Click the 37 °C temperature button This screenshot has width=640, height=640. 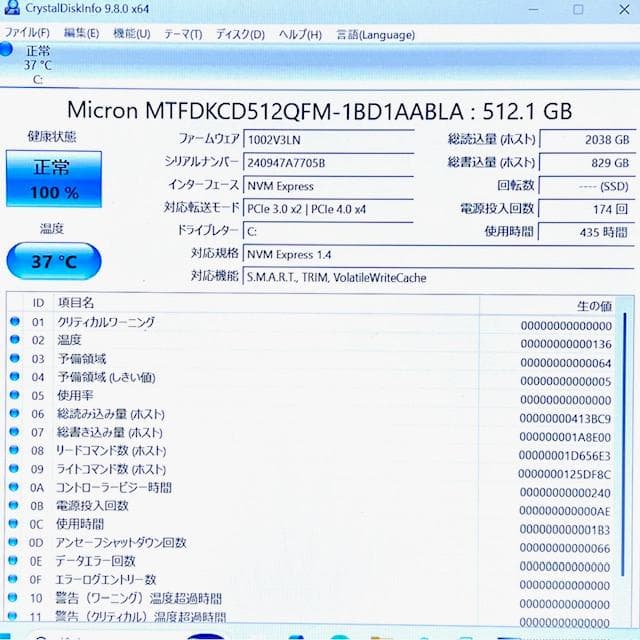(x=54, y=261)
